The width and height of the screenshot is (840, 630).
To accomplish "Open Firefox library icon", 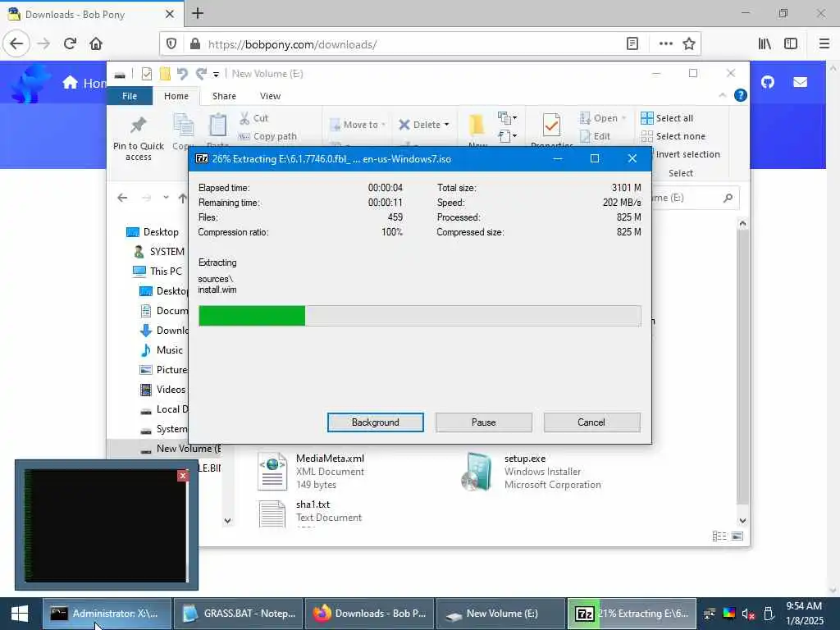I will tap(765, 43).
